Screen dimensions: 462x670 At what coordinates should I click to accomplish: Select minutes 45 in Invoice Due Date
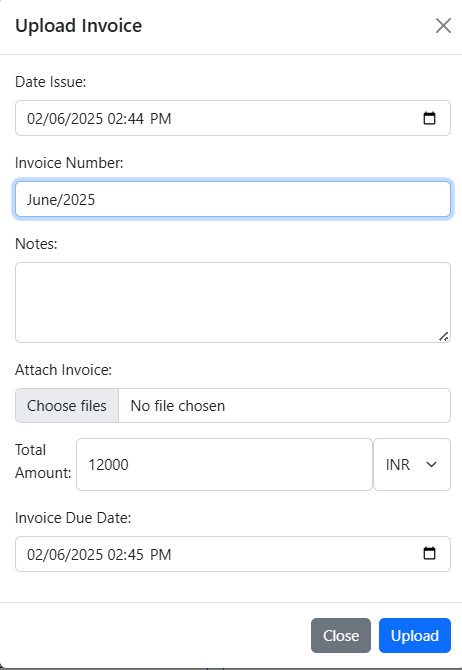135,554
